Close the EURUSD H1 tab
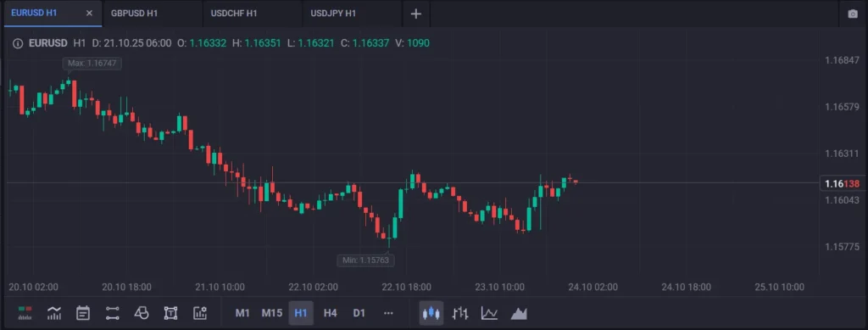This screenshot has width=868, height=330. tap(89, 14)
